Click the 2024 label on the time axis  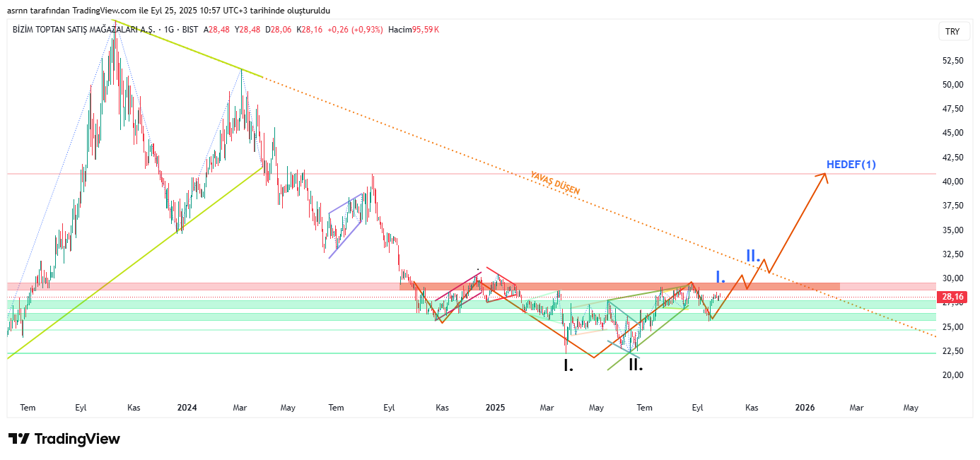pyautogui.click(x=187, y=408)
